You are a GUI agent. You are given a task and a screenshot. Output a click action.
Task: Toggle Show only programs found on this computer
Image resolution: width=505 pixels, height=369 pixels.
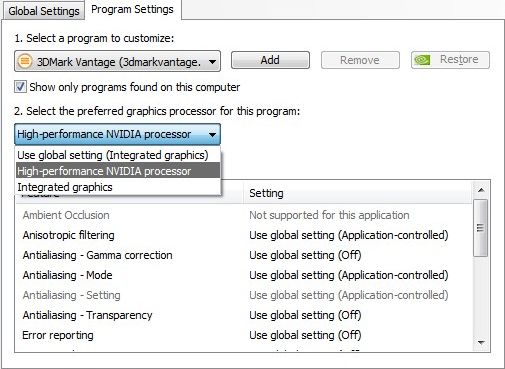[20, 87]
